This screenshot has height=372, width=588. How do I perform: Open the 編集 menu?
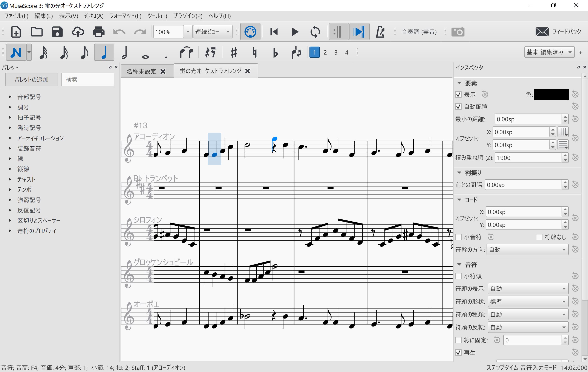pyautogui.click(x=43, y=16)
